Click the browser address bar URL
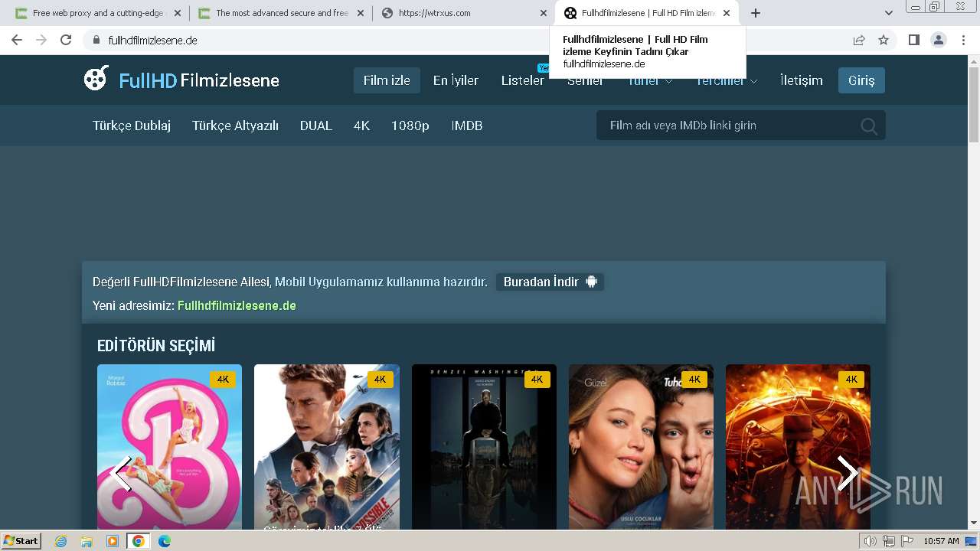The width and height of the screenshot is (980, 551). [153, 40]
